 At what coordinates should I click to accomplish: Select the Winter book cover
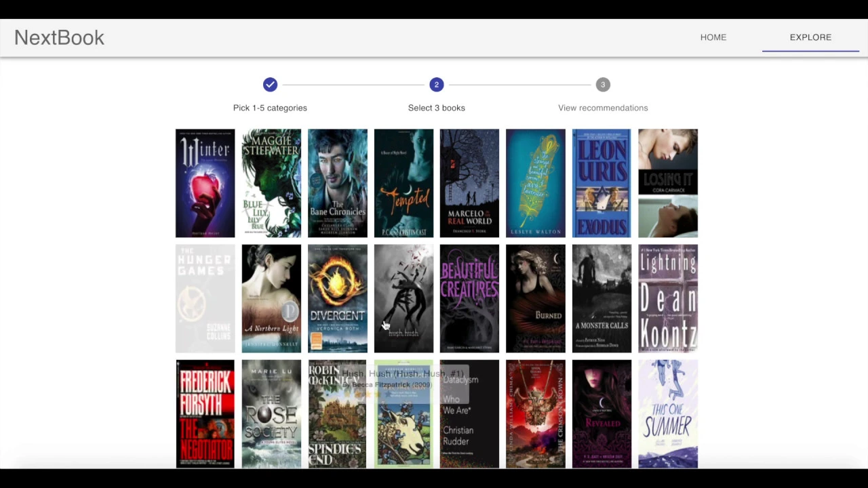(x=205, y=183)
